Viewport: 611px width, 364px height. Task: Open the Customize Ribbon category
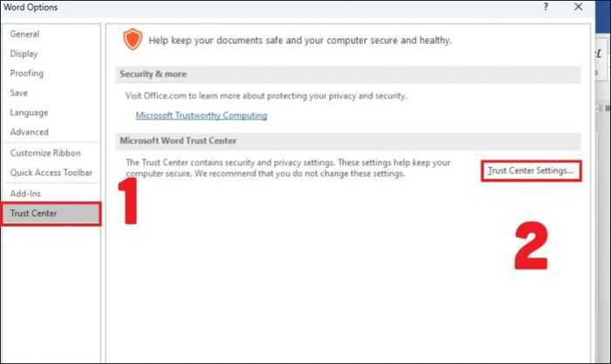point(45,153)
